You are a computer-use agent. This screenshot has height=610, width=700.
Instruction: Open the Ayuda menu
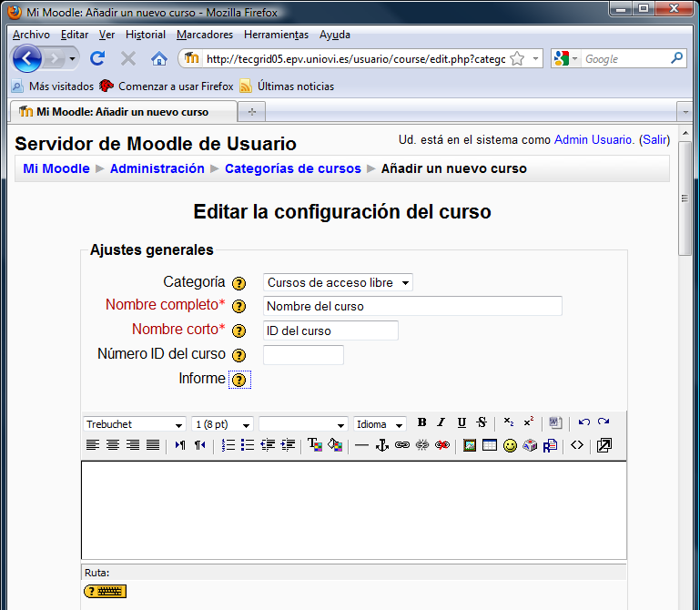coord(334,35)
